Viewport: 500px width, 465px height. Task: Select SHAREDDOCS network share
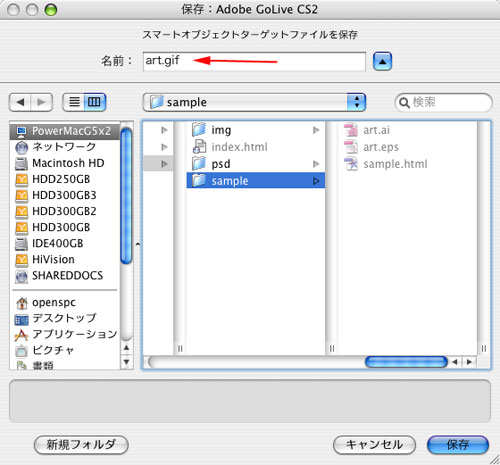[65, 276]
